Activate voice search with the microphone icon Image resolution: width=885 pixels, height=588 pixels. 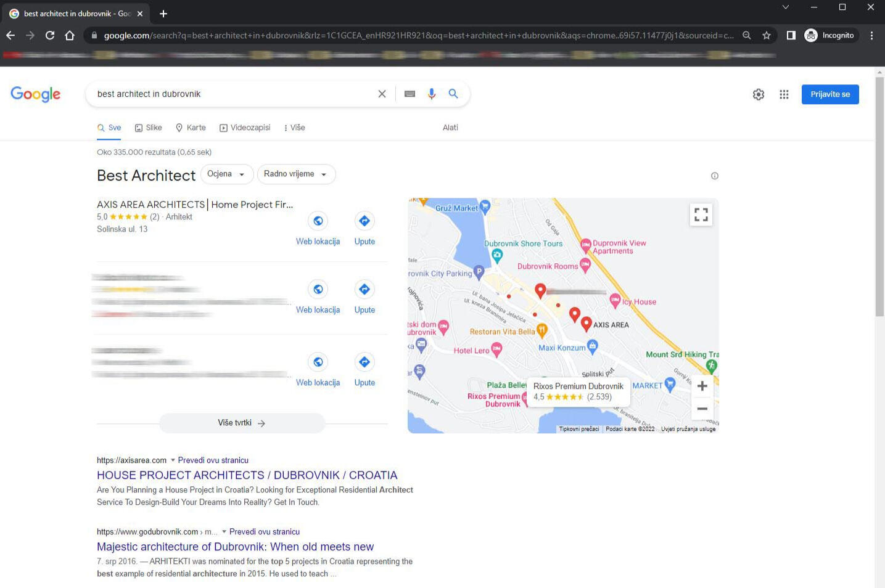431,94
